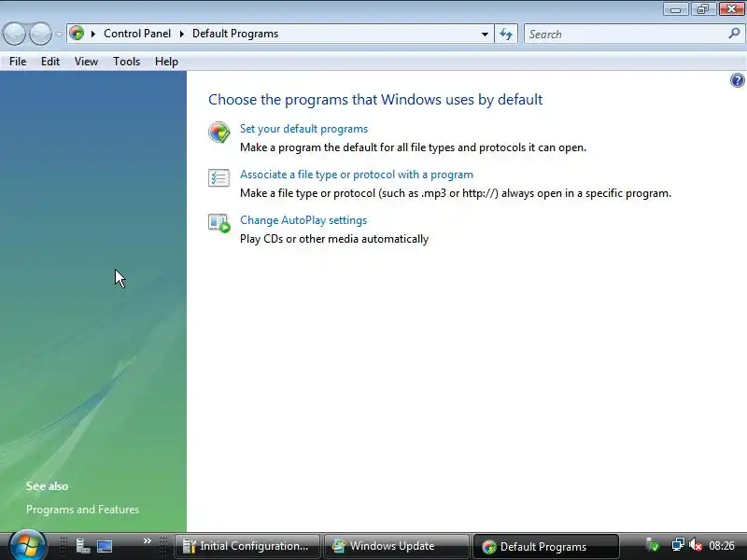Viewport: 747px width, 560px height.
Task: Expand the arrow before Control Panel in breadcrumb
Action: [x=93, y=34]
